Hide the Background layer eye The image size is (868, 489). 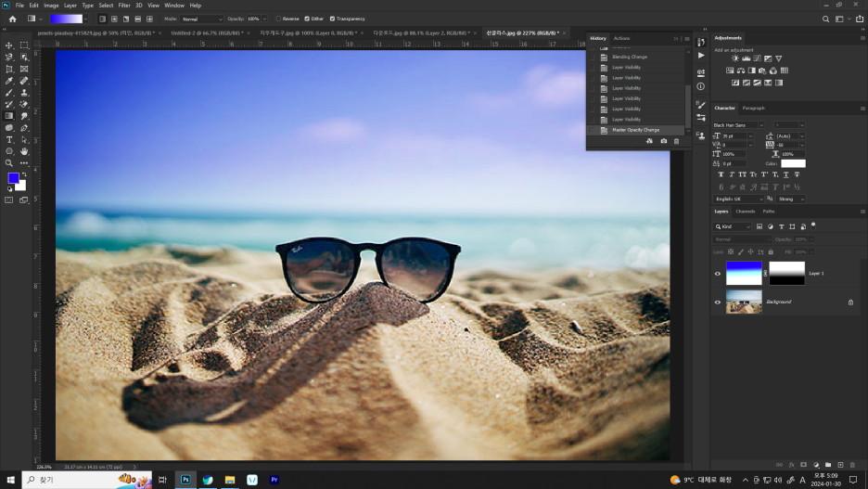(x=718, y=302)
